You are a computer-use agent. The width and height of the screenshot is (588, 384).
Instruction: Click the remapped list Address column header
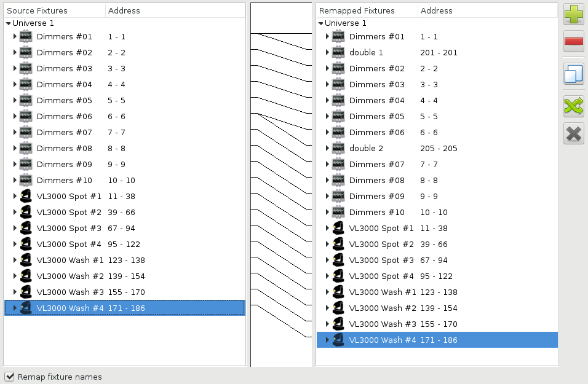click(488, 10)
